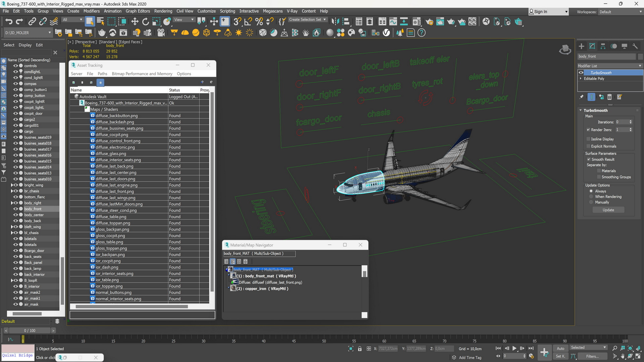This screenshot has height=362, width=644.
Task: Open the Workspaces Default dropdown
Action: click(x=620, y=12)
